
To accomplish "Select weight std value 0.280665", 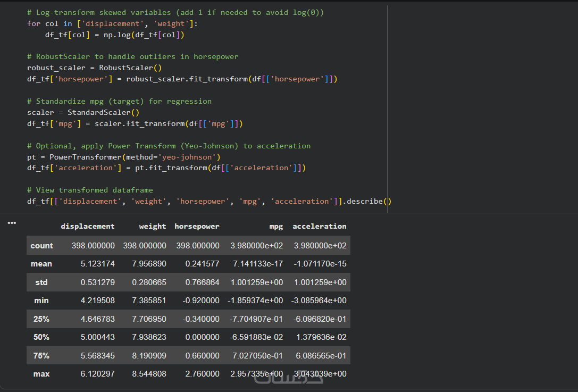I will pyautogui.click(x=149, y=282).
